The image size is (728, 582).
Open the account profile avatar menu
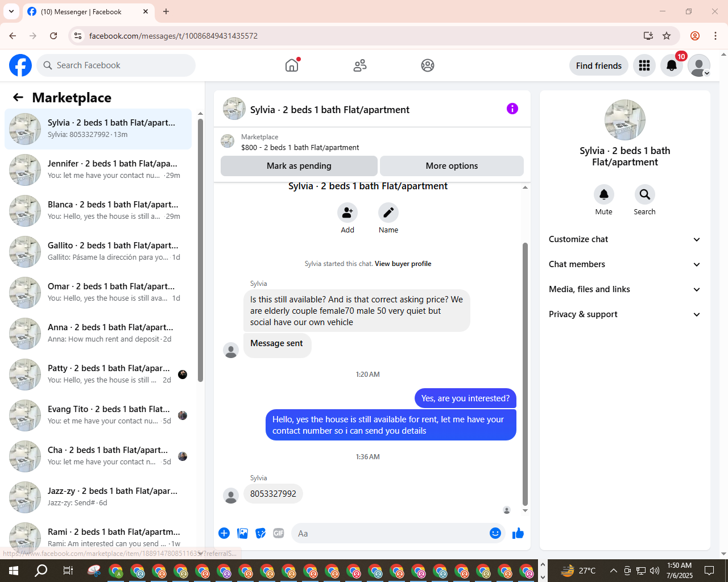click(699, 65)
